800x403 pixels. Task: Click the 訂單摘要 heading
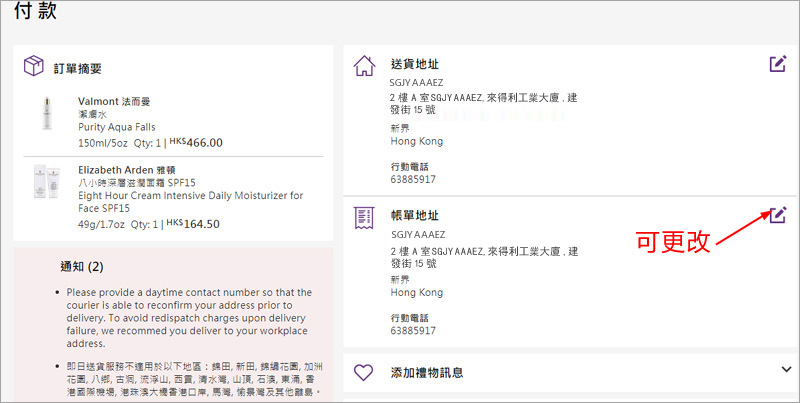tap(76, 68)
